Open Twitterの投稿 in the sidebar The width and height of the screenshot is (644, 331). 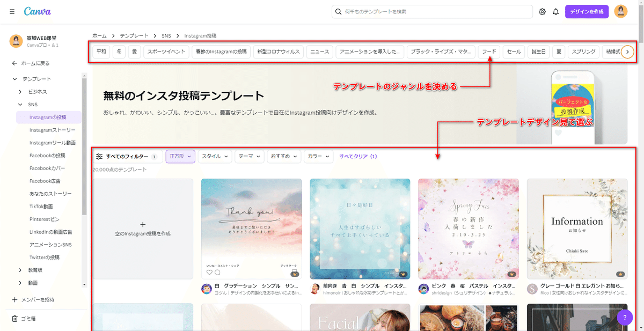coord(45,257)
